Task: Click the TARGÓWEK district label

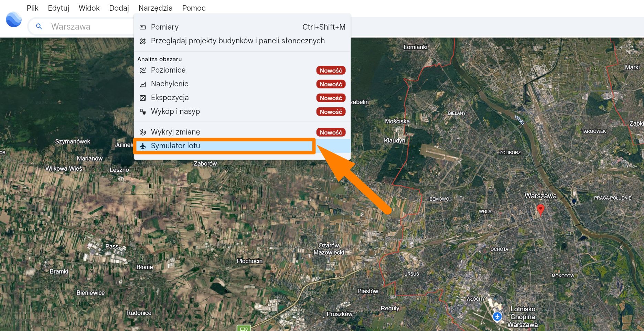Action: click(594, 131)
